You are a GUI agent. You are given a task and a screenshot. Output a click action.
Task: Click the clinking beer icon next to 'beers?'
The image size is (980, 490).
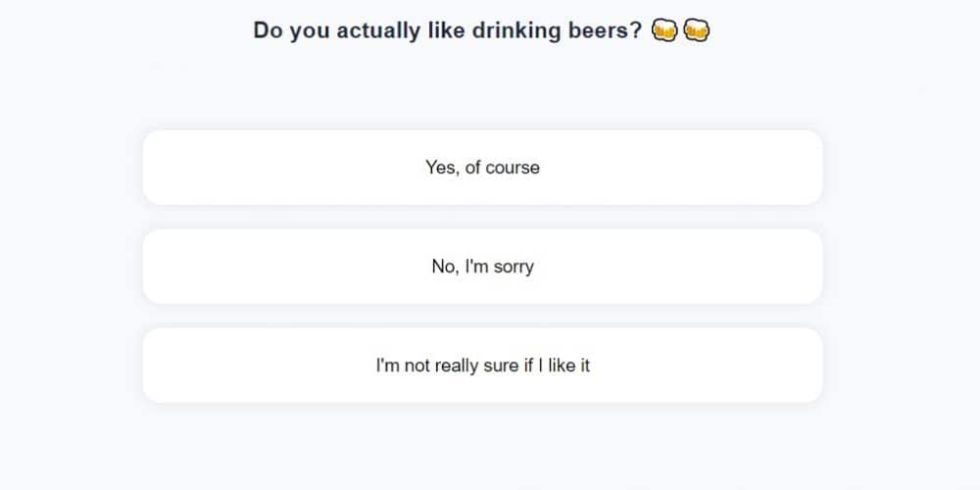coord(663,31)
